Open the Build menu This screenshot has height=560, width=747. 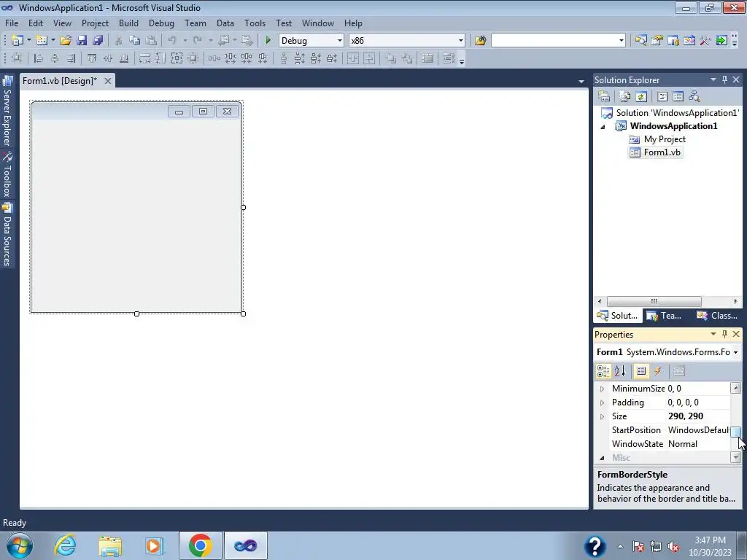point(128,23)
